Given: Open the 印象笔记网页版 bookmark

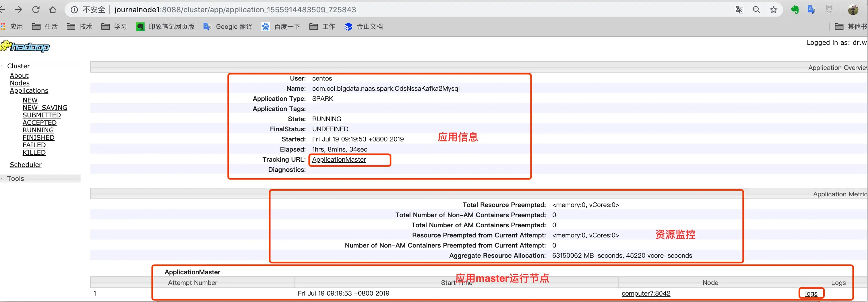Looking at the screenshot, I should pyautogui.click(x=165, y=27).
